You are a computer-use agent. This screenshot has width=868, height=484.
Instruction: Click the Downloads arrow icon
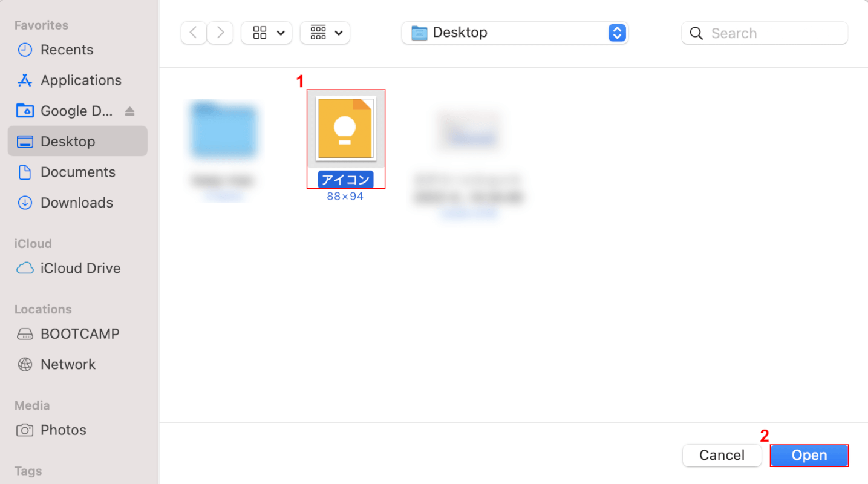[25, 203]
